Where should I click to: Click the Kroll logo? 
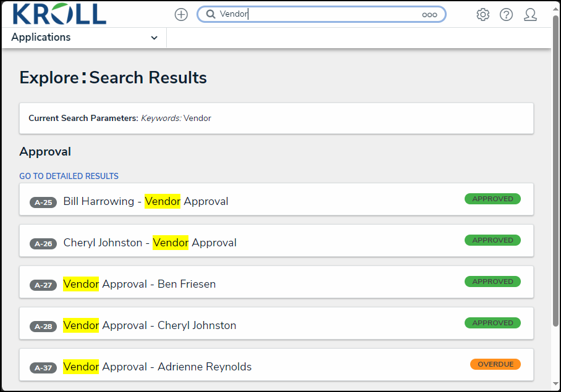tap(59, 14)
